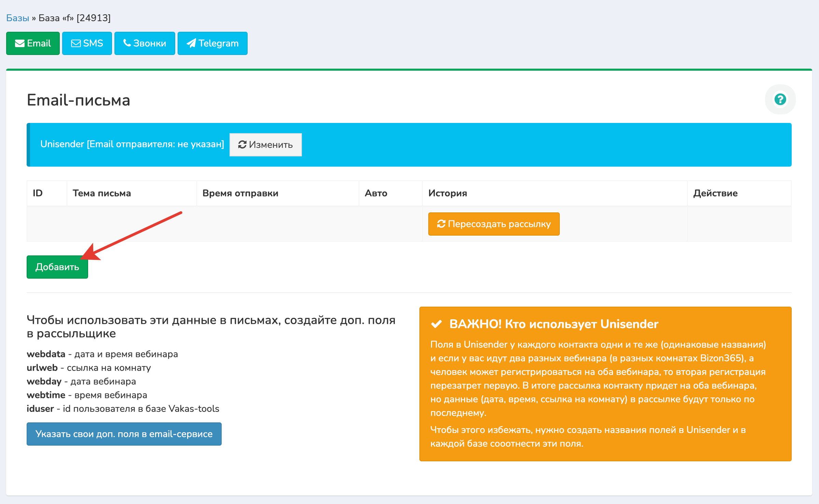Open the Звонки tab
The height and width of the screenshot is (504, 819).
(x=145, y=43)
